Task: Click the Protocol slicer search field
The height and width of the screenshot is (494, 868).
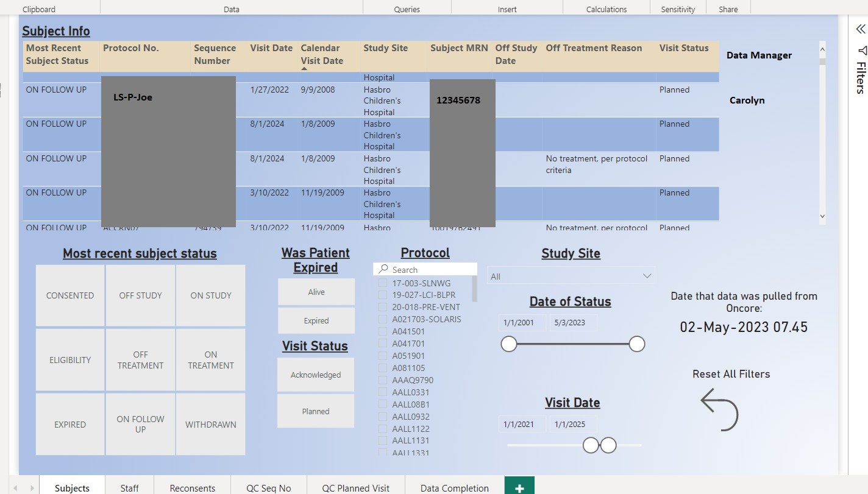Action: pos(425,269)
